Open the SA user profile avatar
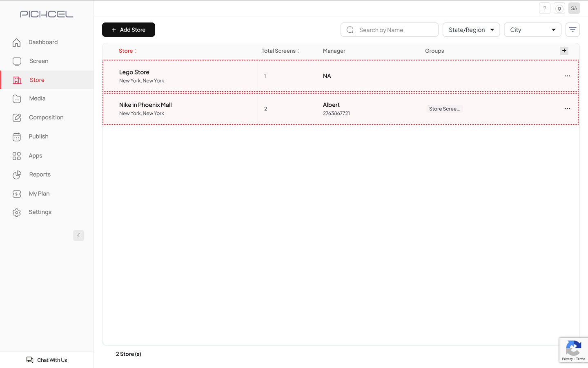 tap(574, 8)
